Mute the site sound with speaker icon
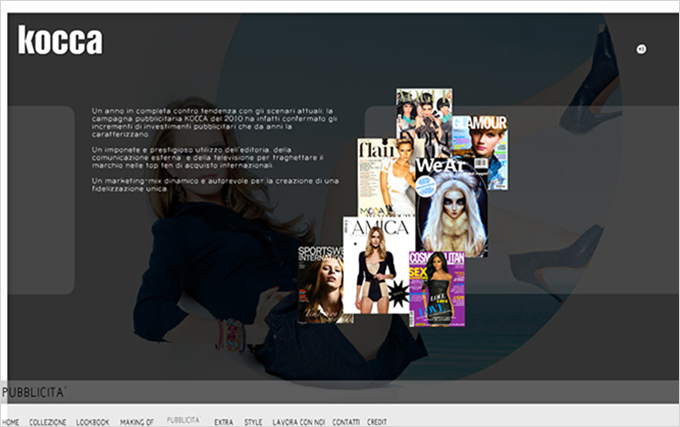Screen dimensions: 680x427 click(641, 49)
